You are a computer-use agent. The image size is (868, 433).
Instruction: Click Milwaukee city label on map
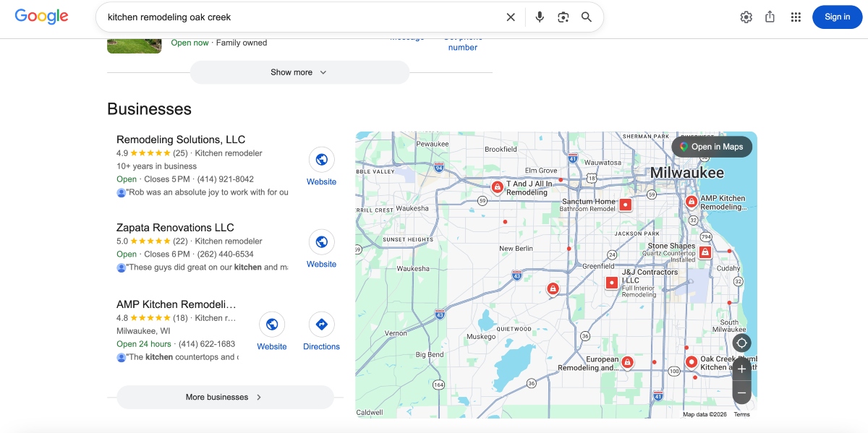[686, 173]
